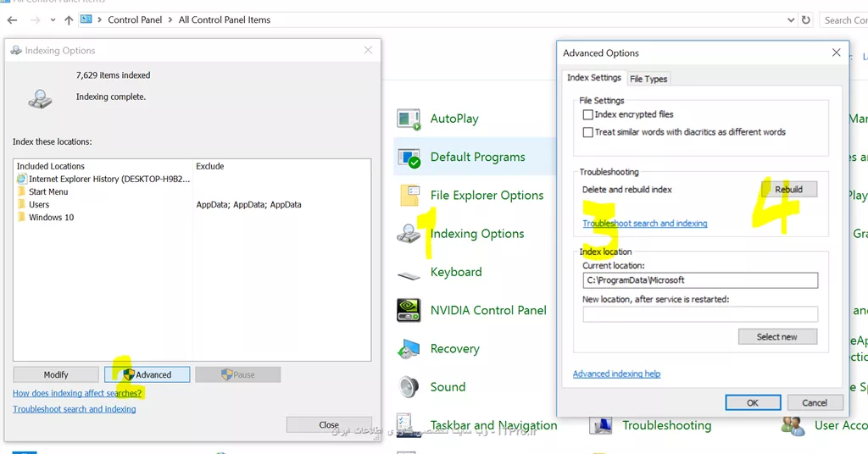Open NVIDIA Control Panel text link
Image resolution: width=868 pixels, height=454 pixels.
pyautogui.click(x=488, y=310)
